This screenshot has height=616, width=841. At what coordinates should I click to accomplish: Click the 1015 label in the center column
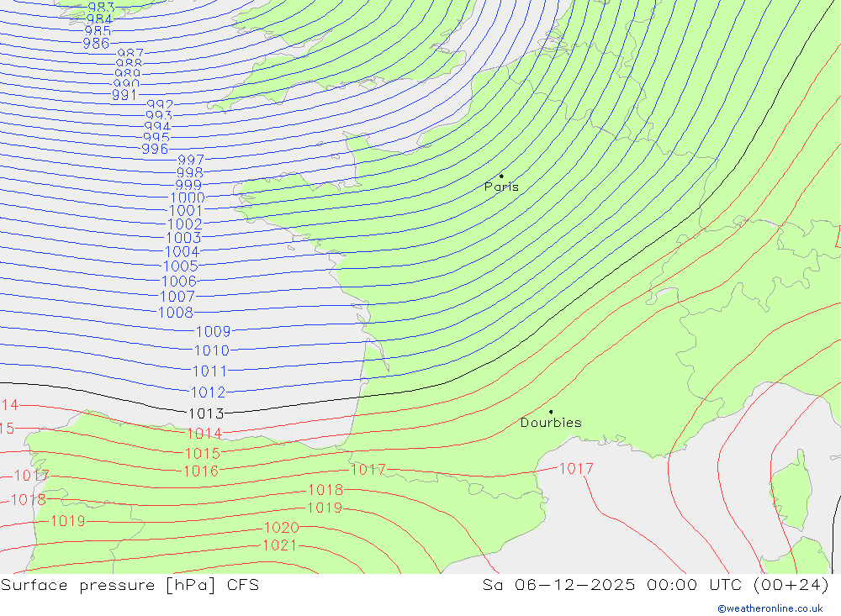tap(202, 454)
